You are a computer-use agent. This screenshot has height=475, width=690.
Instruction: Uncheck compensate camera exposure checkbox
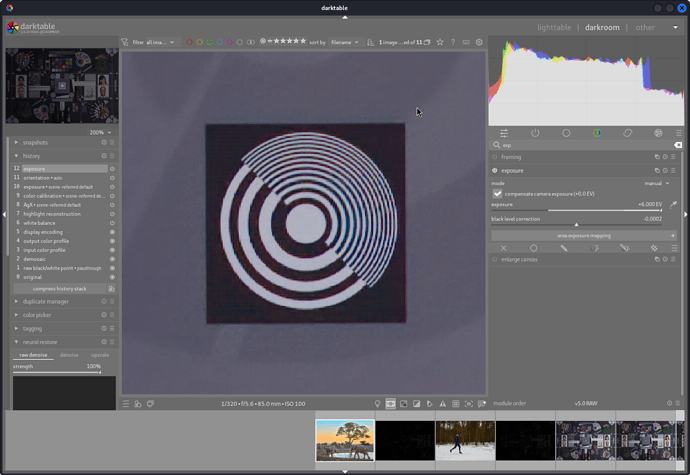click(497, 194)
